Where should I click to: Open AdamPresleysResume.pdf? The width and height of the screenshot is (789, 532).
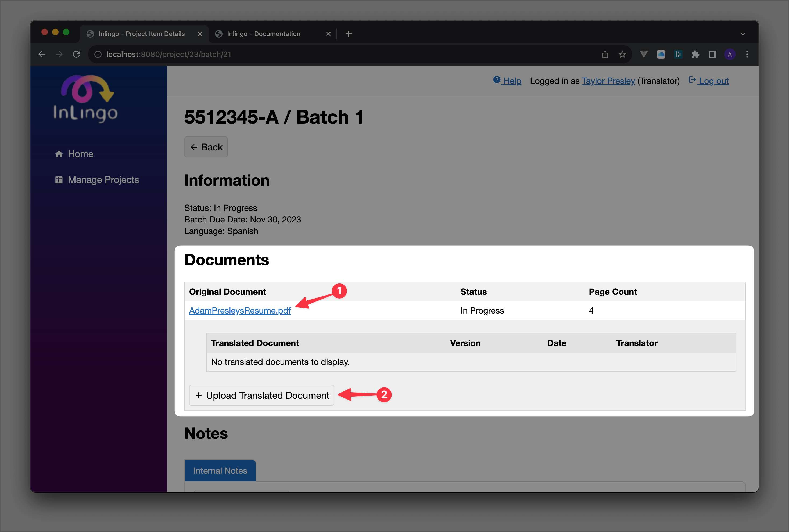240,310
